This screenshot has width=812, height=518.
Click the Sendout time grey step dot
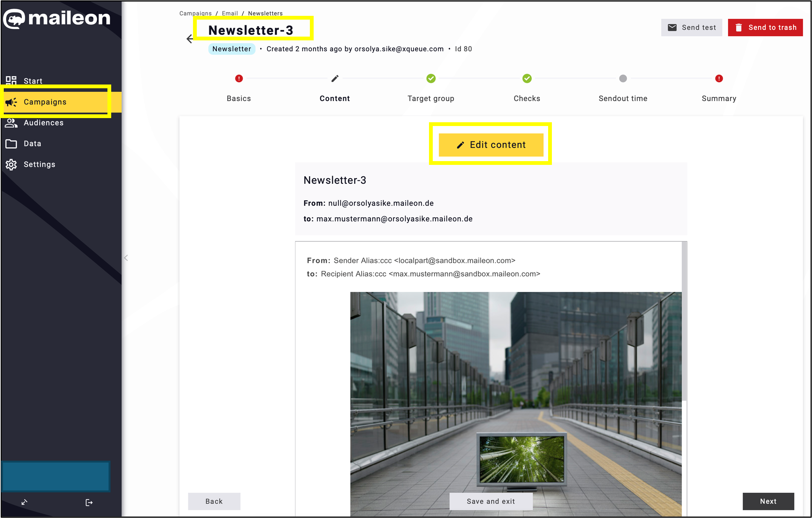(x=623, y=78)
